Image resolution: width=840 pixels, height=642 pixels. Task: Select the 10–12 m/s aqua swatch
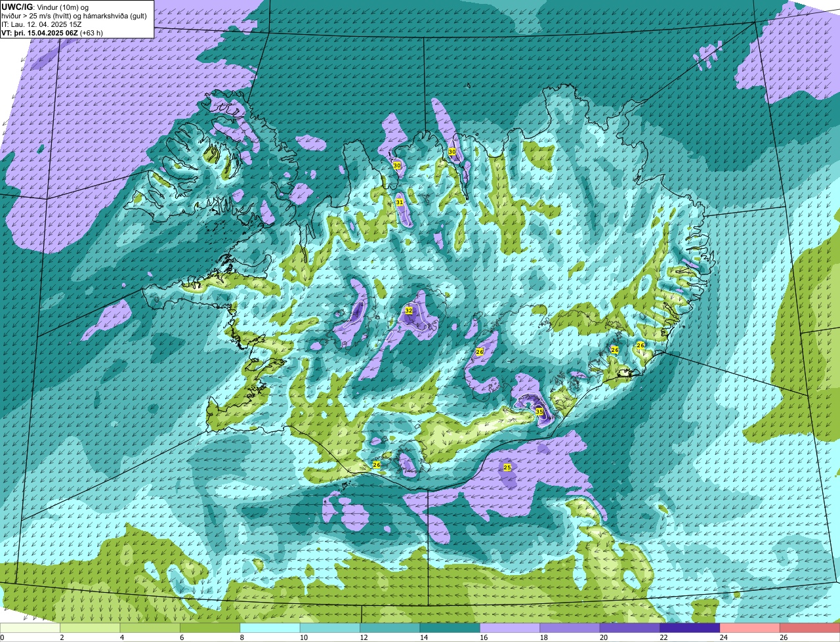coord(330,628)
